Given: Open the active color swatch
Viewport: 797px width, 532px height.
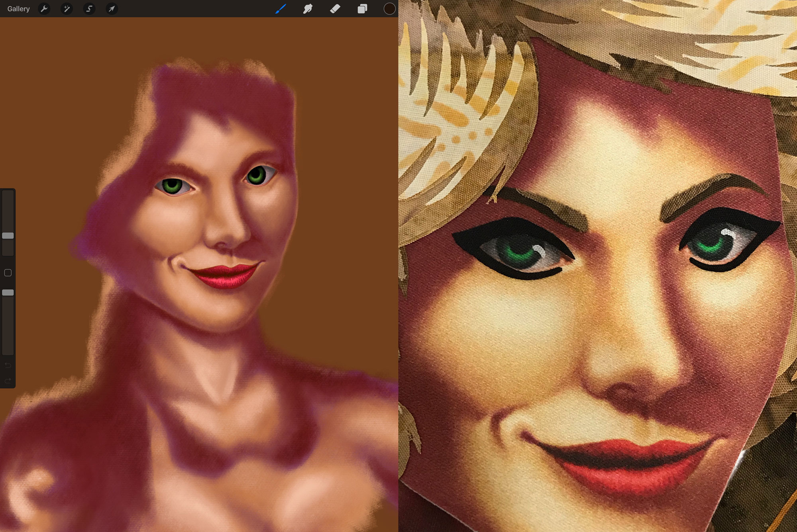Looking at the screenshot, I should pos(389,9).
